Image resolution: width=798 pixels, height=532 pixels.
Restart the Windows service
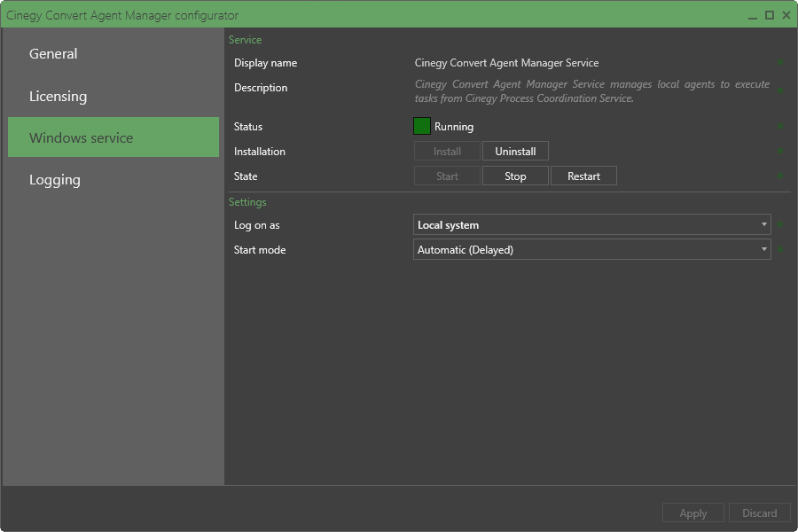tap(583, 176)
